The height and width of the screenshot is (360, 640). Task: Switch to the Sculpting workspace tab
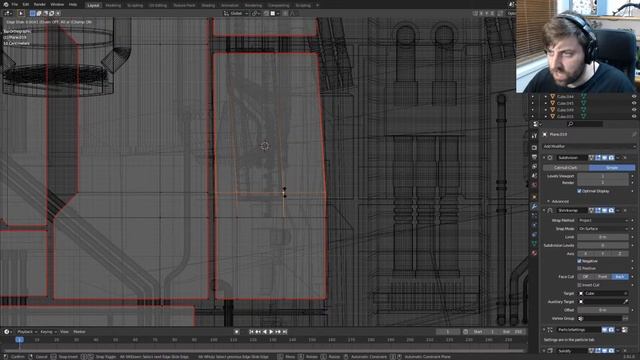[x=135, y=5]
